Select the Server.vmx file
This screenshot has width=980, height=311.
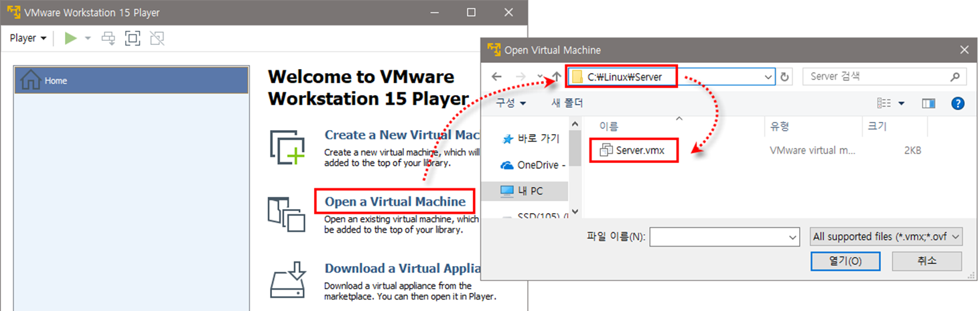click(640, 150)
